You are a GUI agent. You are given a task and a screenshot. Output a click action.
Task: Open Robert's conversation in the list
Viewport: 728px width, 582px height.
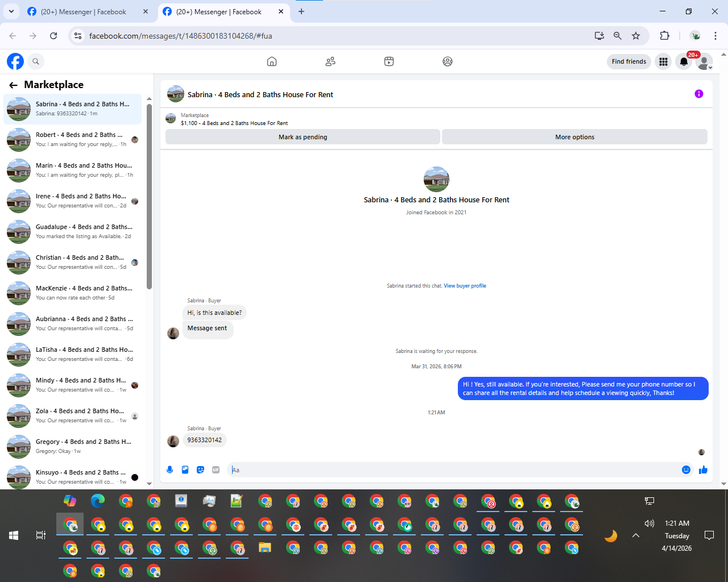click(x=73, y=140)
